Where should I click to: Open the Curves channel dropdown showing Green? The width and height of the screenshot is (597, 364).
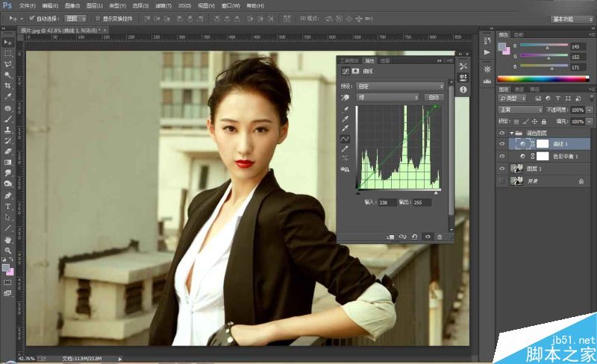click(387, 98)
